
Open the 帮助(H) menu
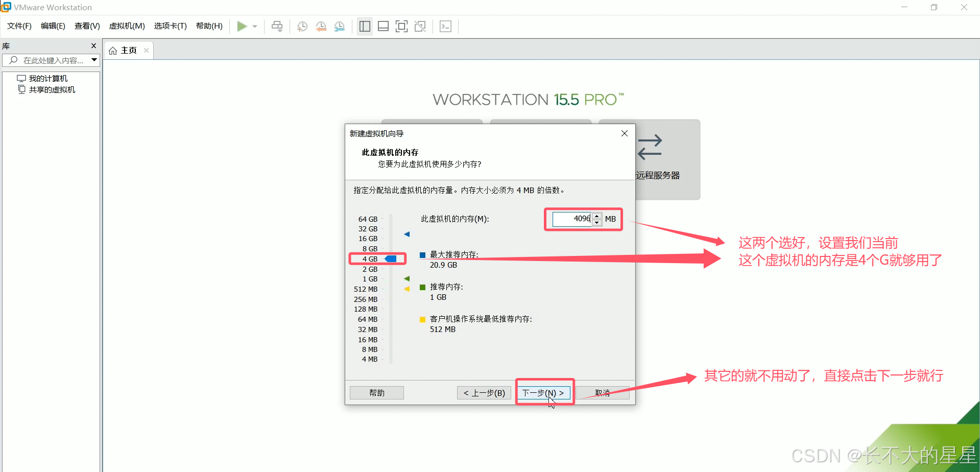(209, 26)
